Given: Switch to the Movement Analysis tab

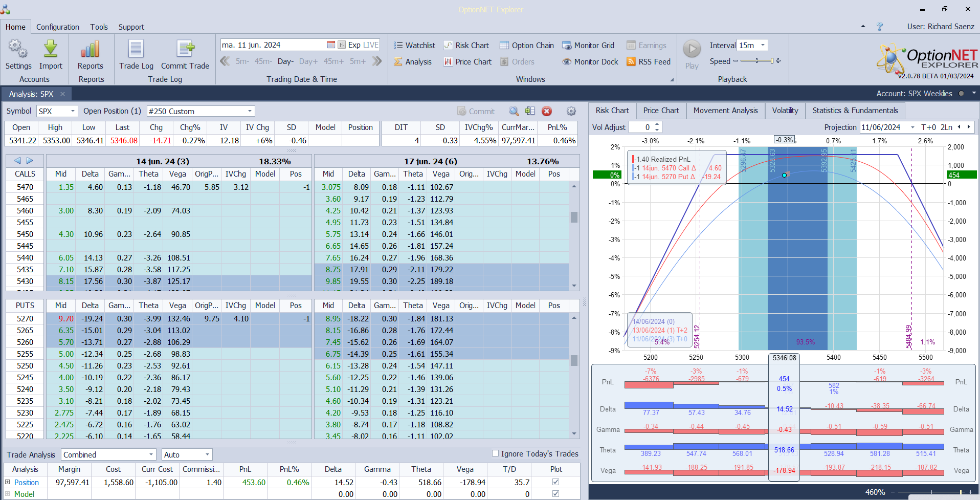Looking at the screenshot, I should [725, 111].
